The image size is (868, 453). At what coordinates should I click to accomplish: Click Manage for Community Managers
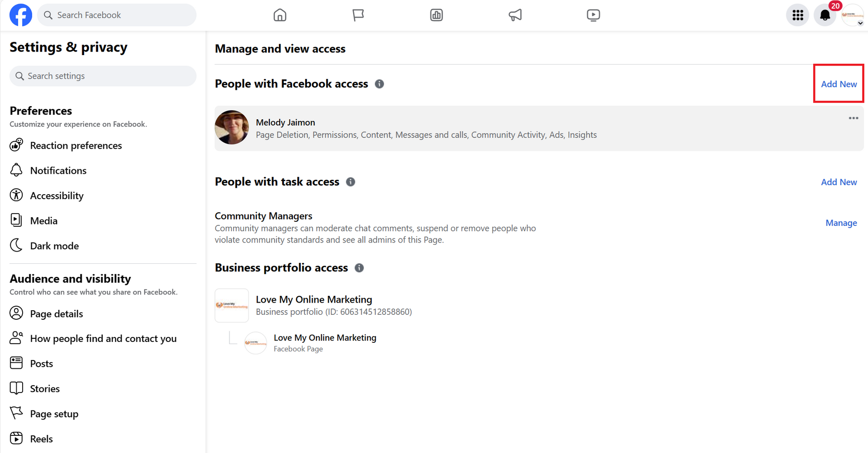click(x=841, y=223)
